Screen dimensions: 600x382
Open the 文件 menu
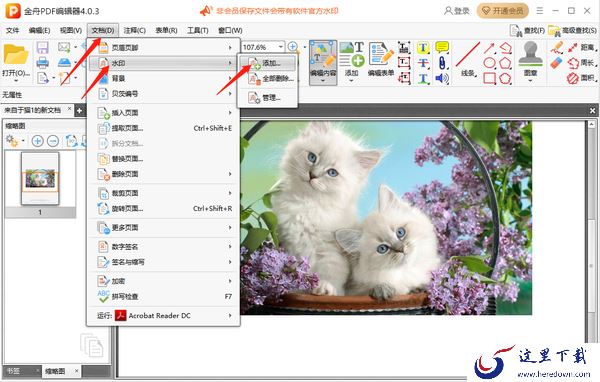pos(13,30)
